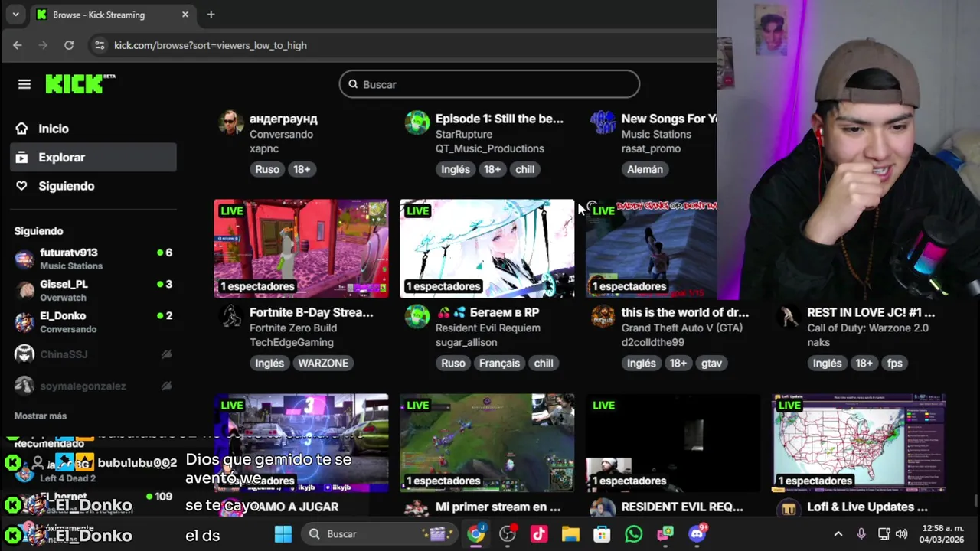Viewport: 980px width, 551px height.
Task: Open TikTok from the taskbar
Action: click(539, 534)
